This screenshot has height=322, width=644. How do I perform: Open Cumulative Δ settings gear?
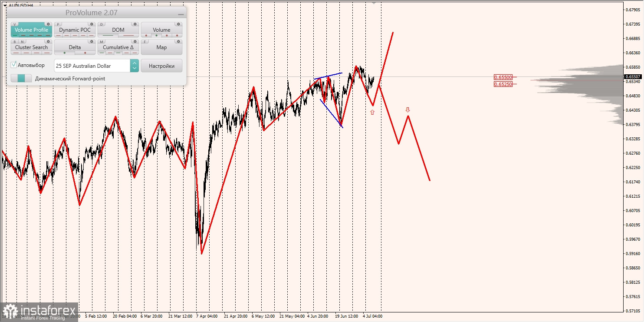point(135,42)
